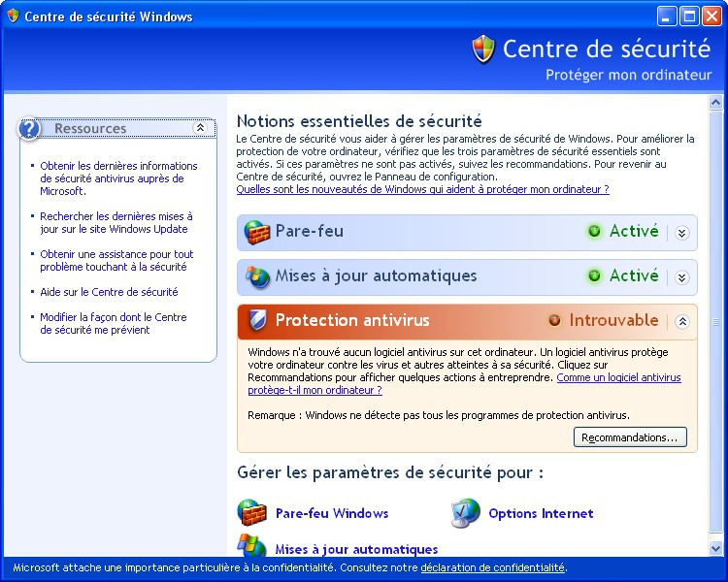
Task: Maximize the Centre de sécurité window
Action: [x=689, y=16]
